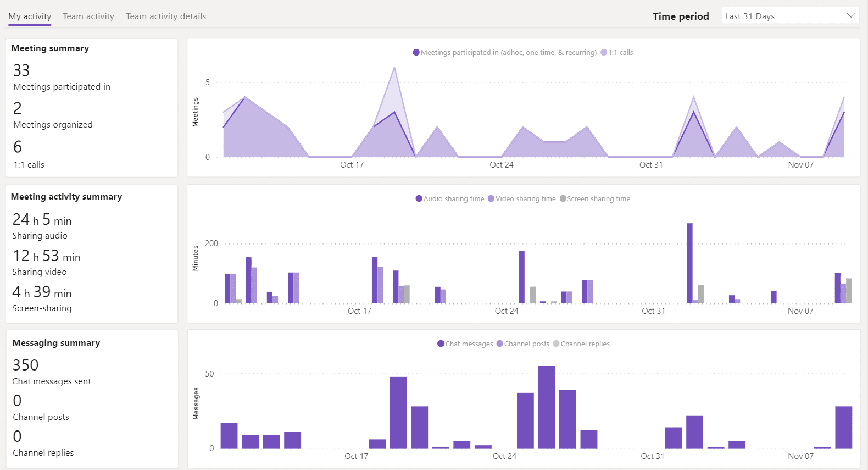Switch to the Team activity tab
This screenshot has height=470, width=868.
coord(88,16)
